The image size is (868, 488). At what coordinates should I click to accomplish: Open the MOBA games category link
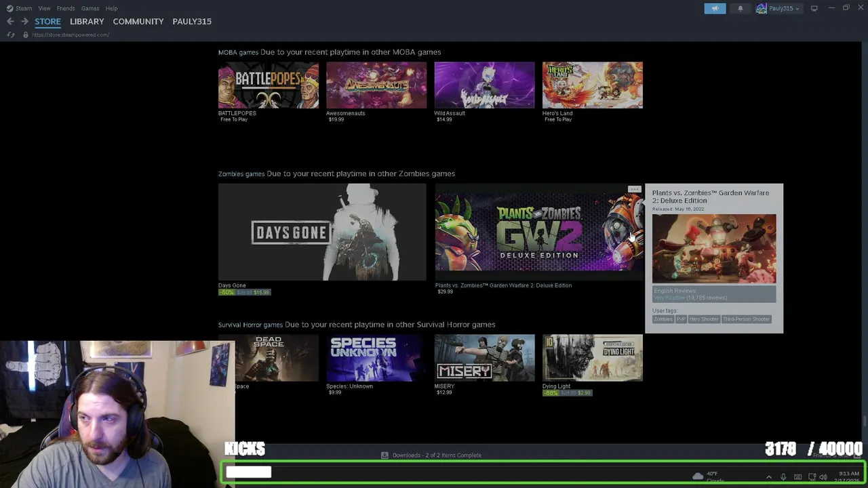[238, 52]
